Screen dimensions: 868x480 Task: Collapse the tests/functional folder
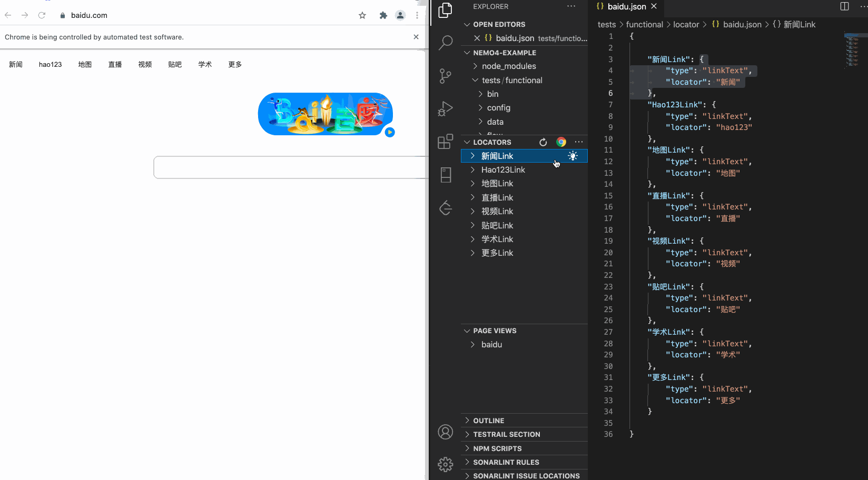475,80
